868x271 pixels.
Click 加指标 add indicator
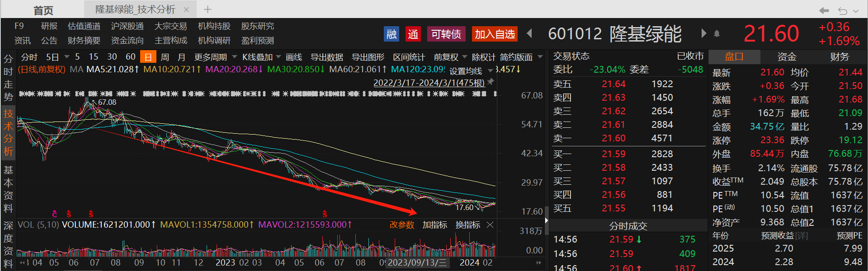click(435, 224)
